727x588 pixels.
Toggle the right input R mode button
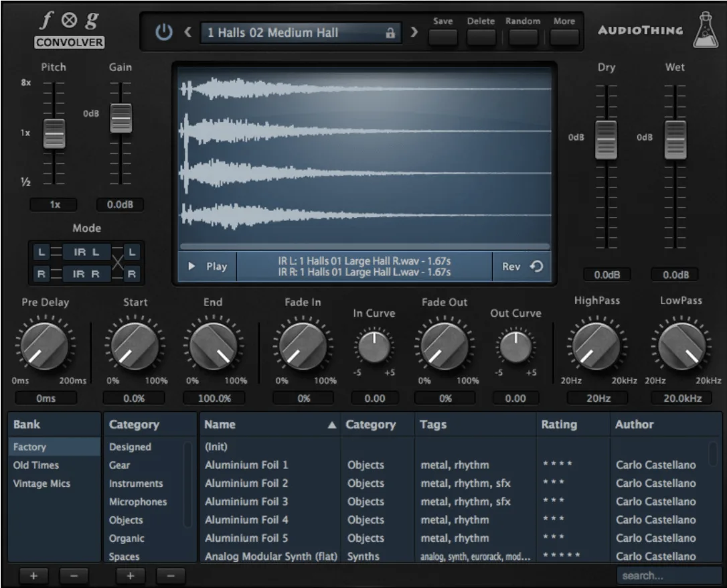pos(42,274)
